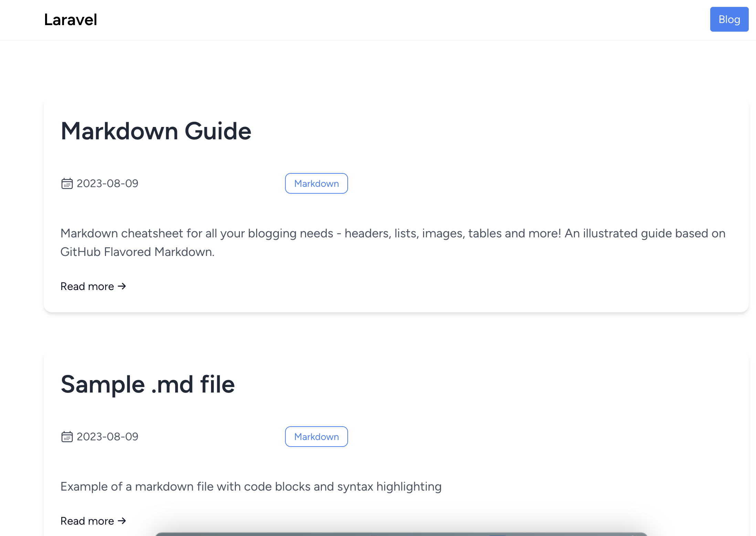
Task: Click the calendar icon on Sample .md post
Action: [67, 437]
